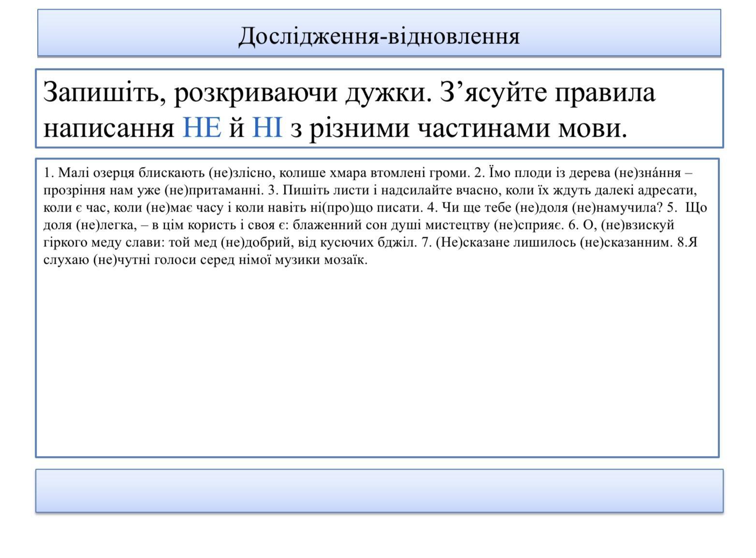This screenshot has height=558, width=756.
Task: Click the instruction text 'Запишіть, розкриваючи дужки'
Action: (237, 92)
